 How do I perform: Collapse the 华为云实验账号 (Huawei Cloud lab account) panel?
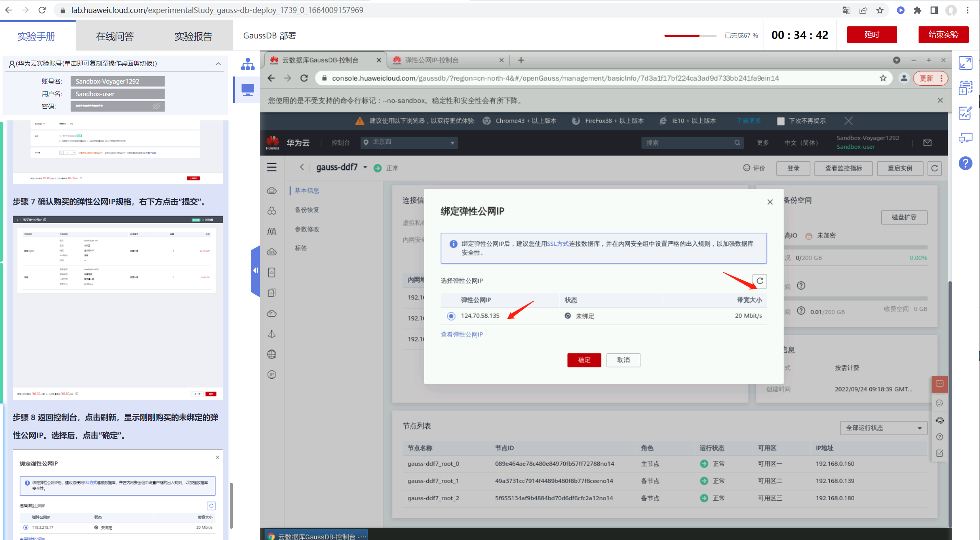click(218, 64)
